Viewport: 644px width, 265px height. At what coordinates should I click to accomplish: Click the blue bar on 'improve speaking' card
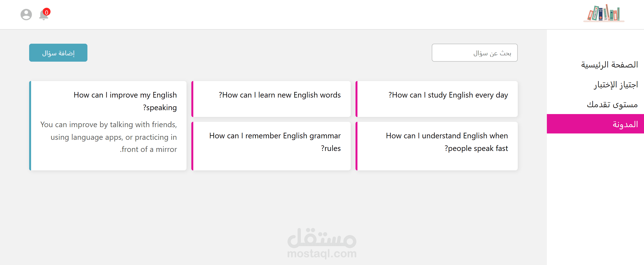pyautogui.click(x=30, y=126)
